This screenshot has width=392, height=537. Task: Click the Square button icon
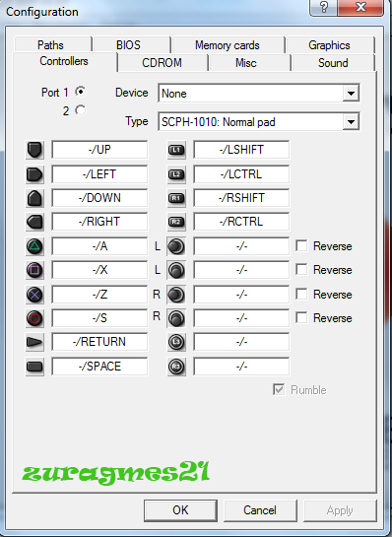pyautogui.click(x=34, y=270)
